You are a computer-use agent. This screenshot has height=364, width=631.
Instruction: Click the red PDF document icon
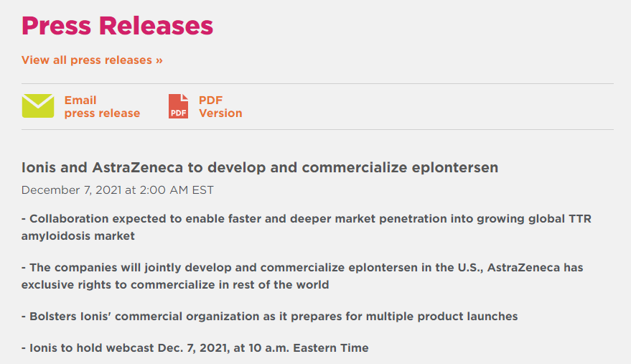click(x=178, y=106)
